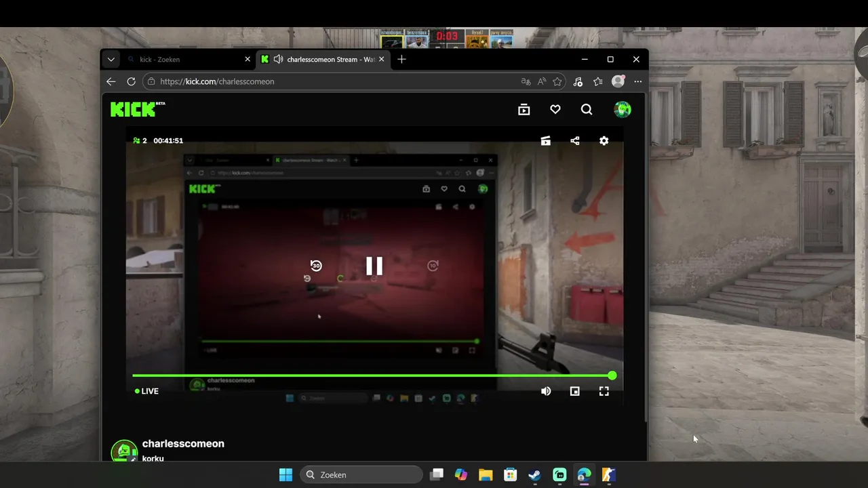The height and width of the screenshot is (488, 868).
Task: Switch to Counter-Strike in taskbar
Action: (x=608, y=475)
